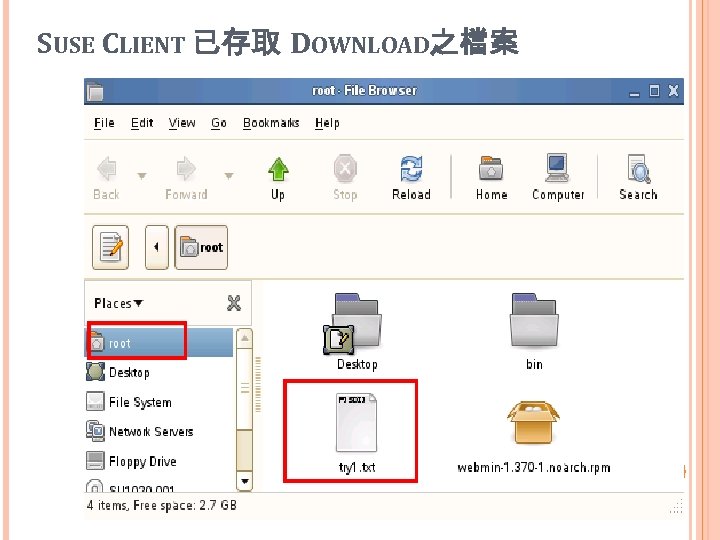Click the Forward arrow icon

(x=186, y=169)
